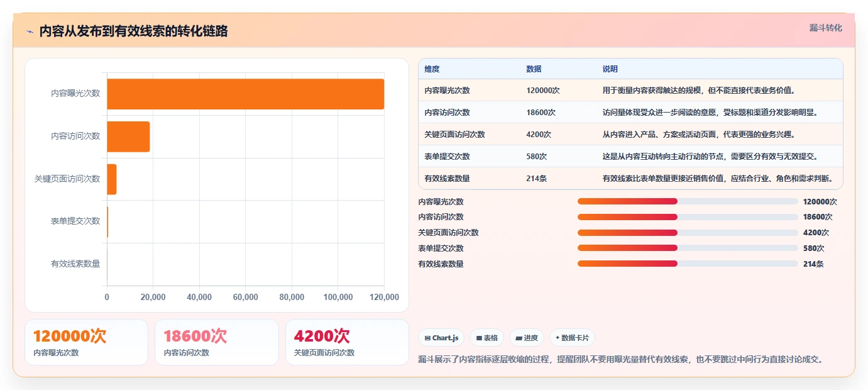Click description starting 访问量体现受众
This screenshot has width=868, height=390.
tap(711, 113)
